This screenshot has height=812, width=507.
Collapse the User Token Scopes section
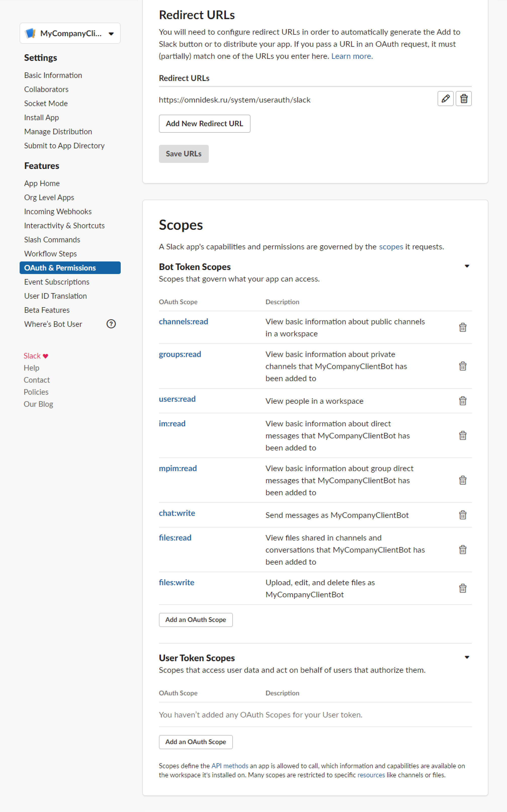coord(467,657)
